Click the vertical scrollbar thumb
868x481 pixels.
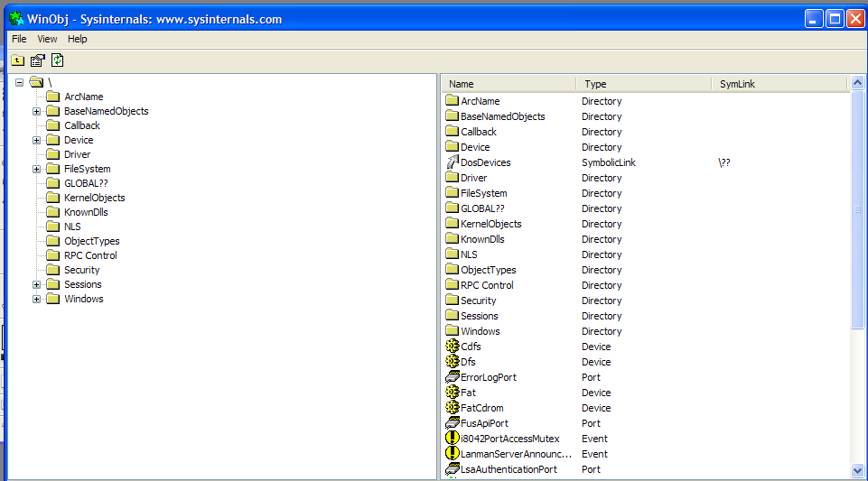pyautogui.click(x=857, y=209)
